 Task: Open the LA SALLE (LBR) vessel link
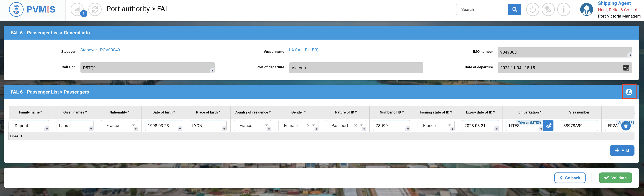pos(304,50)
